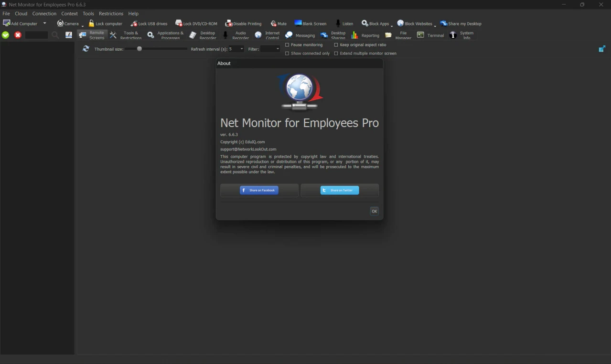The width and height of the screenshot is (611, 364).
Task: Click Lock DVD/CD-ROM in the toolbar
Action: click(x=196, y=23)
